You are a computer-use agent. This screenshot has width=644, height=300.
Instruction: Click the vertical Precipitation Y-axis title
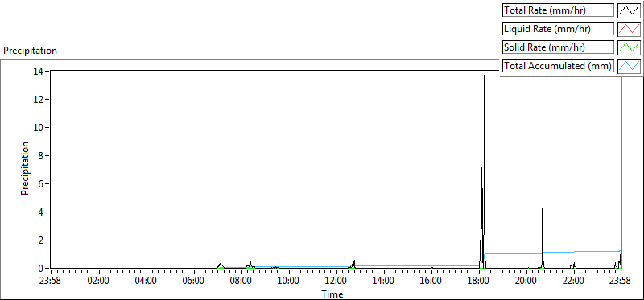click(x=25, y=168)
